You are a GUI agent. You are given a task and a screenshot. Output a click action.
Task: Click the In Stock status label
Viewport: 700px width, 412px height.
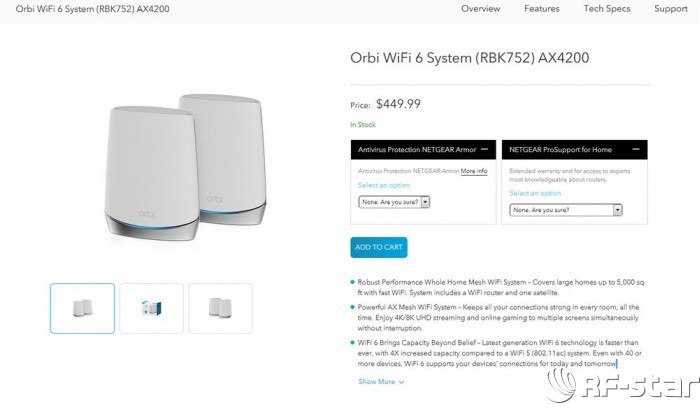[x=363, y=125]
